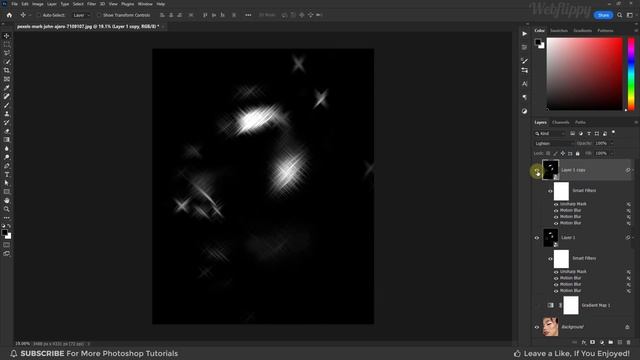Select the Crop tool
This screenshot has width=640, height=360.
click(x=7, y=70)
